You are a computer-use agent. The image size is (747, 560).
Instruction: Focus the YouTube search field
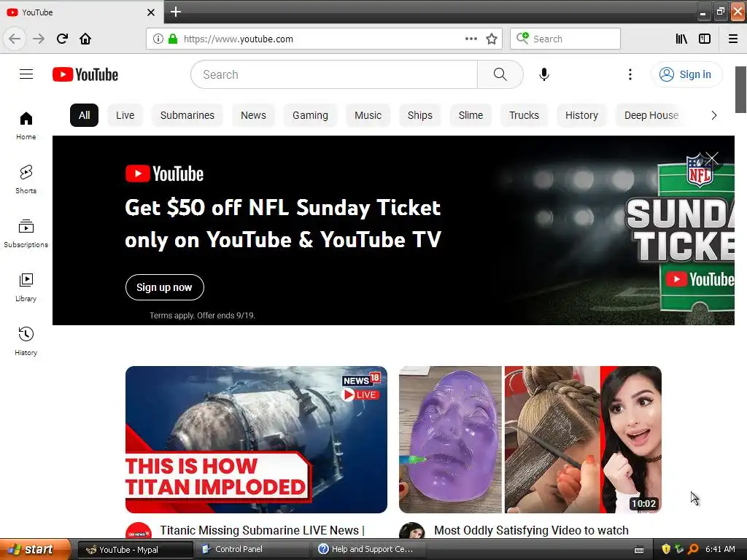(334, 74)
